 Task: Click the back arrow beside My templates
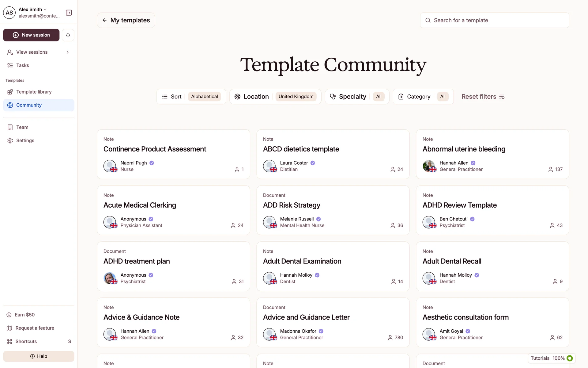pyautogui.click(x=105, y=20)
